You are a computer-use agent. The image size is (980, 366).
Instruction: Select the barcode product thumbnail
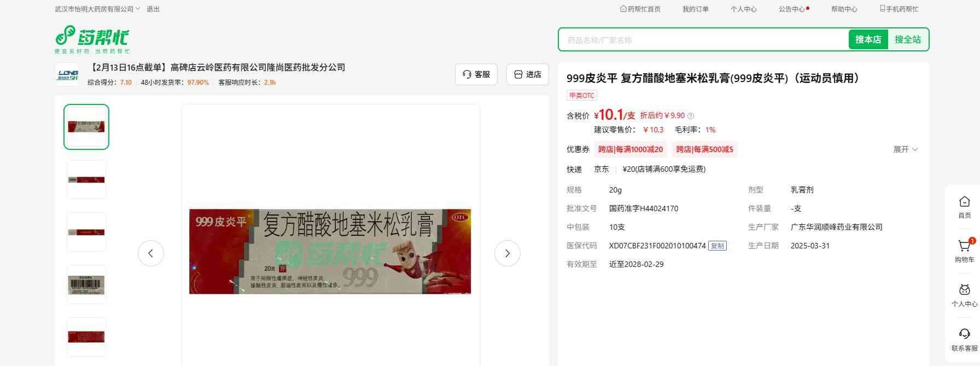pyautogui.click(x=86, y=284)
